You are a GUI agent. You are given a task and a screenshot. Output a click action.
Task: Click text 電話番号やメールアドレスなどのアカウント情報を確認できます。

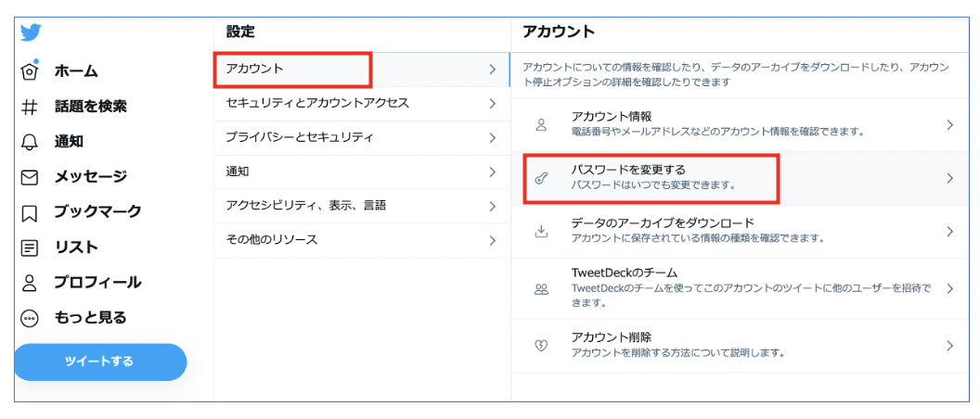[718, 132]
